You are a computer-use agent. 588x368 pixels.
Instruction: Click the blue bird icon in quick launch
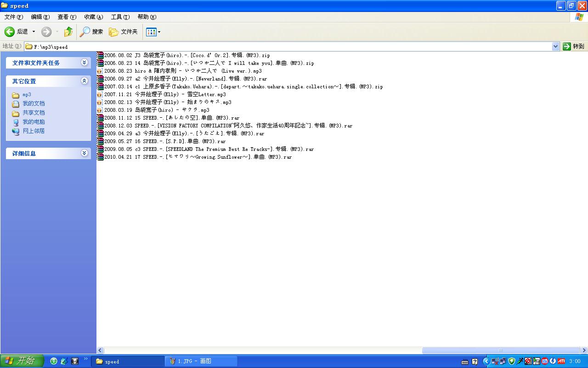pyautogui.click(x=64, y=361)
